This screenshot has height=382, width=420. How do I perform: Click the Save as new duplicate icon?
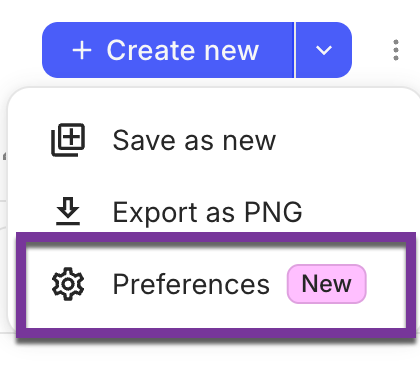[68, 140]
